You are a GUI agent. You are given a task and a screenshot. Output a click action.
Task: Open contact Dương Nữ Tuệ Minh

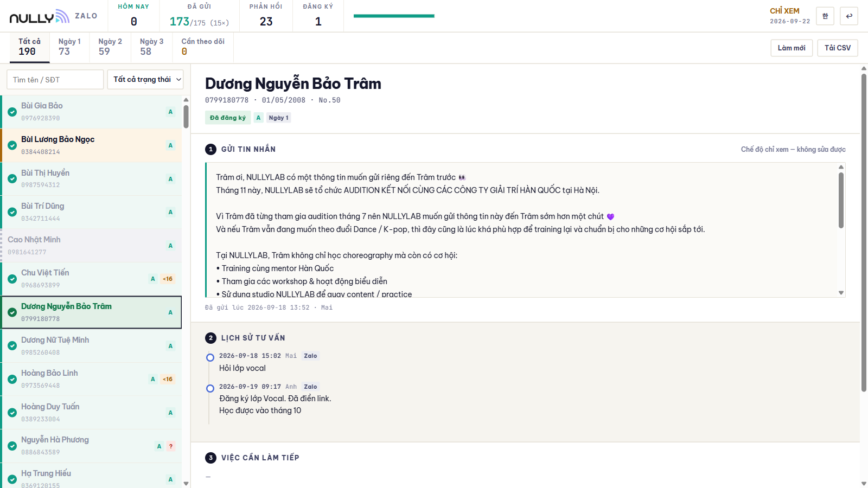[x=91, y=346]
